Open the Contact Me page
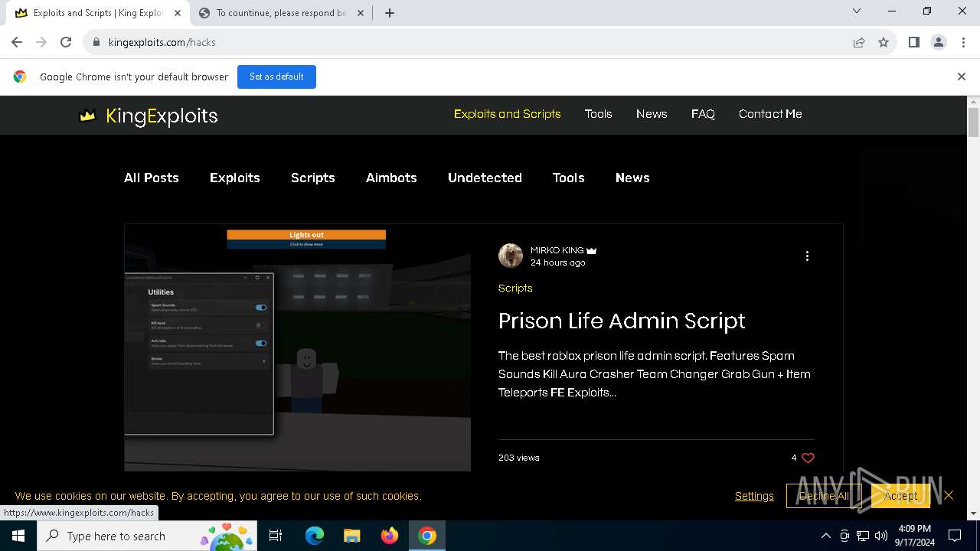Viewport: 980px width, 551px height. (770, 114)
